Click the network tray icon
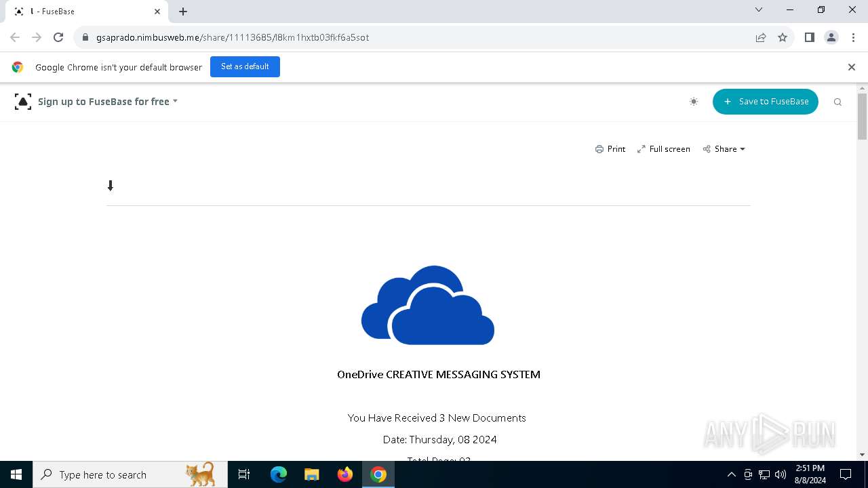 pos(764,474)
